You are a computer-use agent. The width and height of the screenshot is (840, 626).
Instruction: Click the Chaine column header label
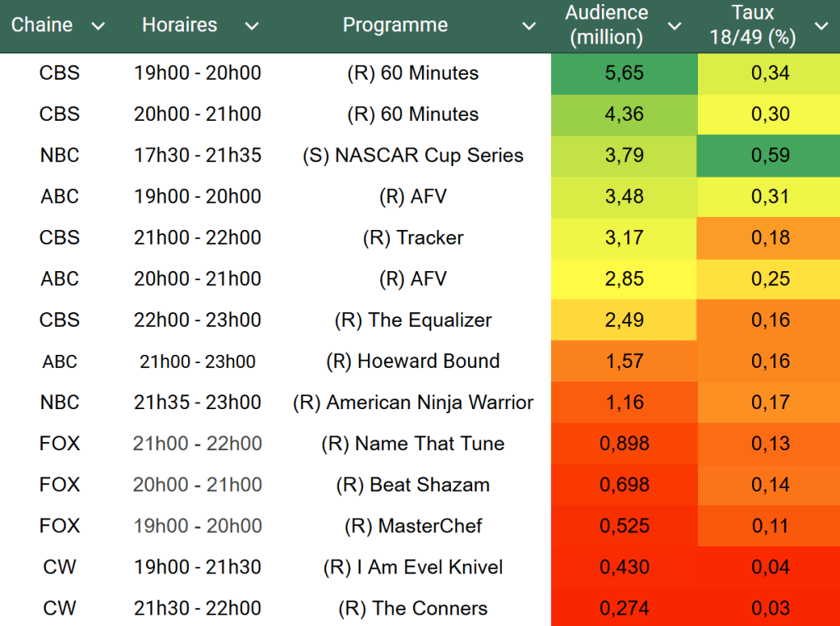click(x=42, y=25)
